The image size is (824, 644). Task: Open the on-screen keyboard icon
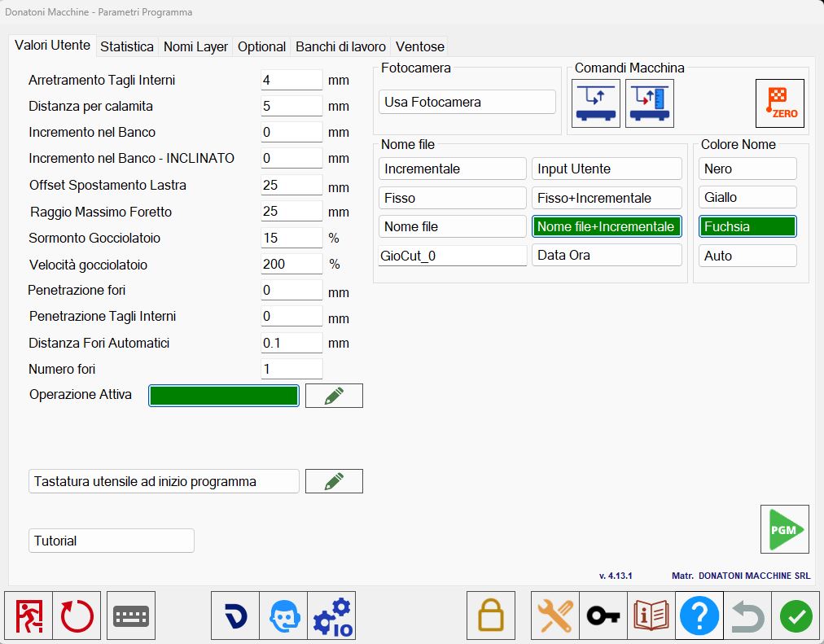click(131, 616)
